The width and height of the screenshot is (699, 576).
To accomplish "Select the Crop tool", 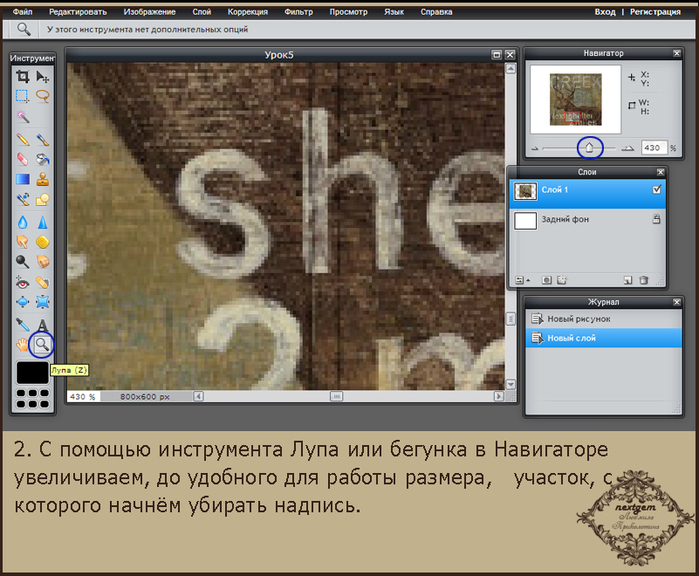I will 22,77.
